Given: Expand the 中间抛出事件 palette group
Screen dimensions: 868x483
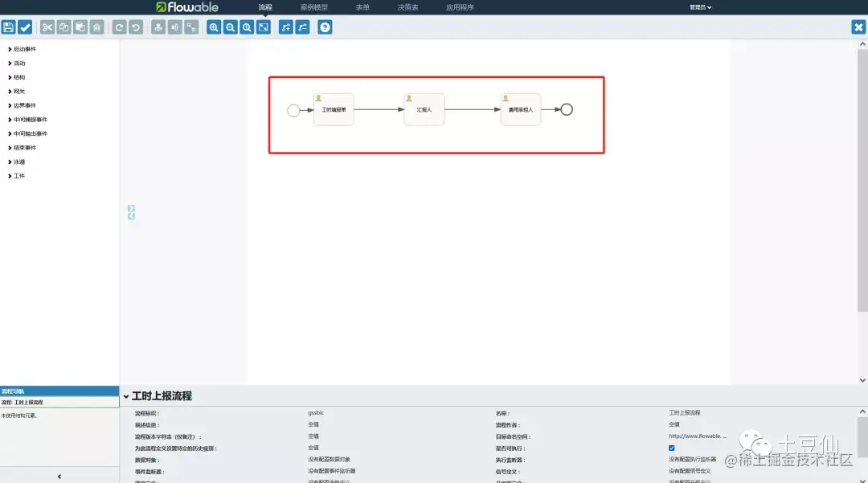Looking at the screenshot, I should [x=27, y=134].
